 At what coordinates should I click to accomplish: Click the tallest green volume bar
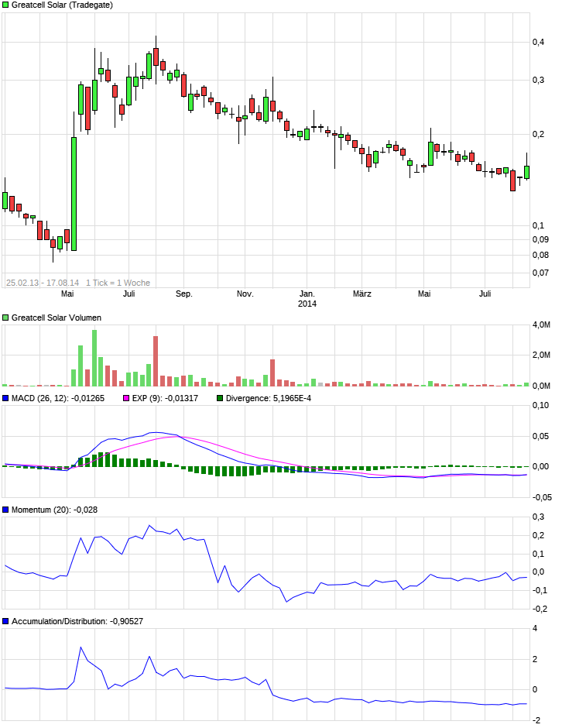(x=94, y=358)
